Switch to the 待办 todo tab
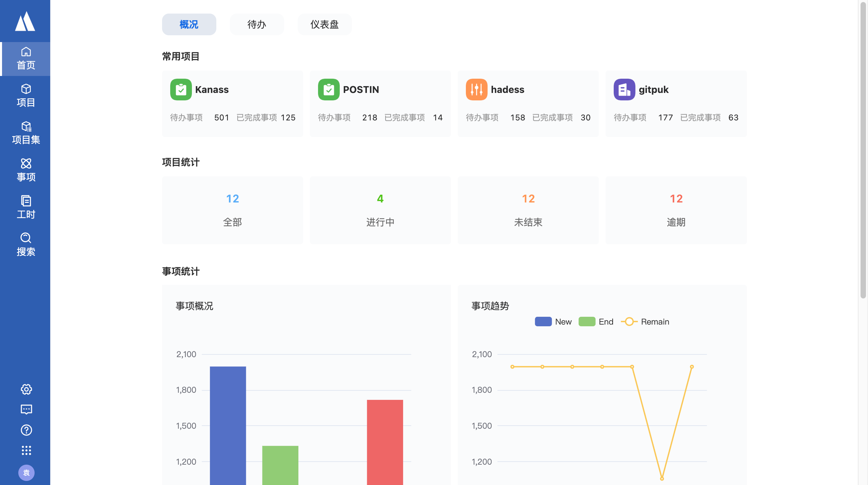The width and height of the screenshot is (868, 485). click(257, 24)
